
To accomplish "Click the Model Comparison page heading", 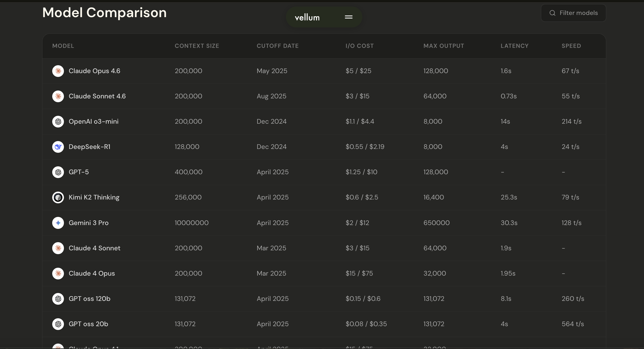I will [104, 13].
